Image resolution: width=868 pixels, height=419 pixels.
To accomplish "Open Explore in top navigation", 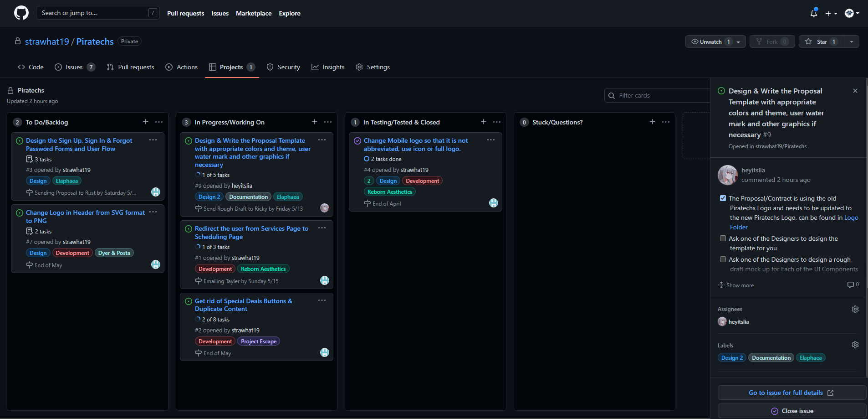I will click(x=290, y=13).
